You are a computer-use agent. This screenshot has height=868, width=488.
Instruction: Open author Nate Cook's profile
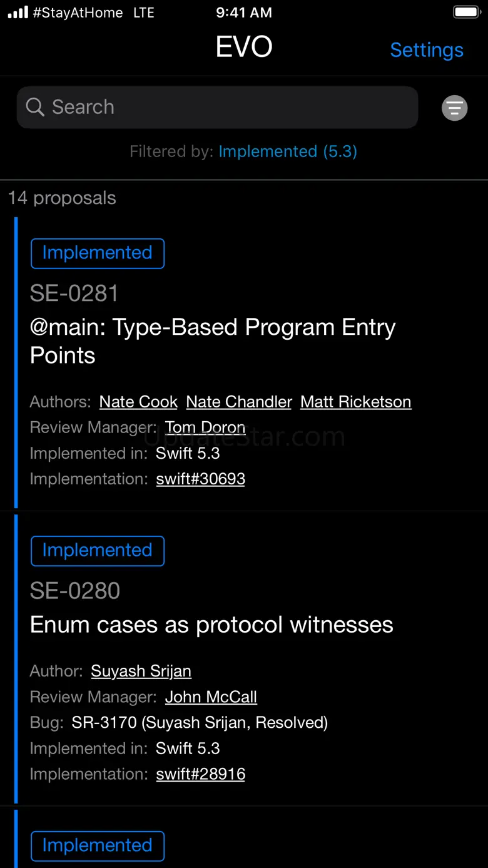[x=138, y=402]
